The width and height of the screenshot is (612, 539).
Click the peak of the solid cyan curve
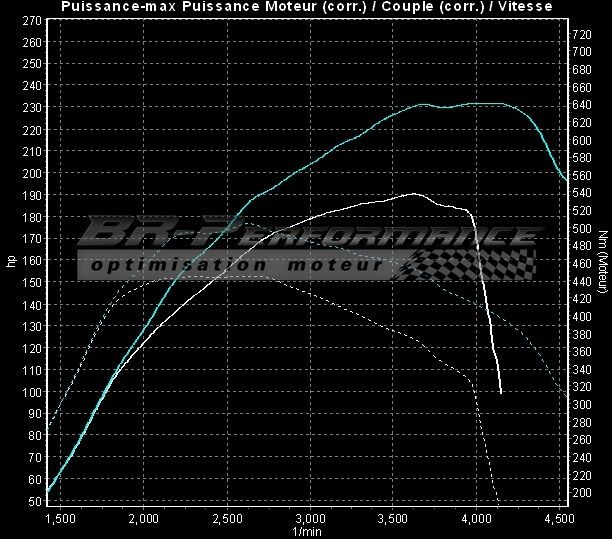coord(424,103)
